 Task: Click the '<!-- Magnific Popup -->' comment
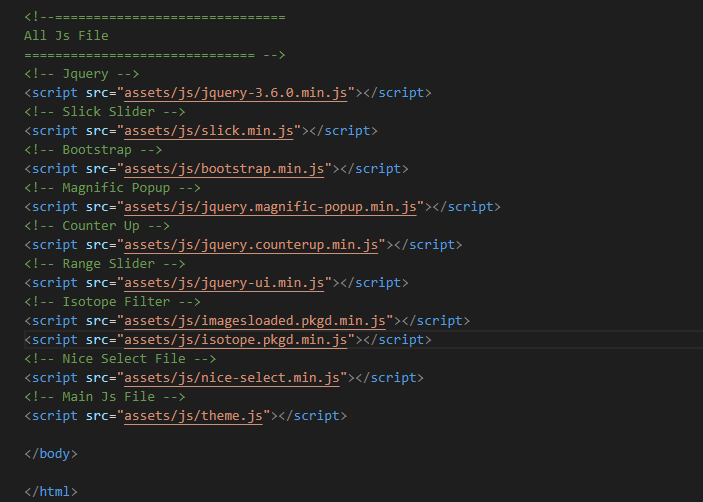coord(113,188)
